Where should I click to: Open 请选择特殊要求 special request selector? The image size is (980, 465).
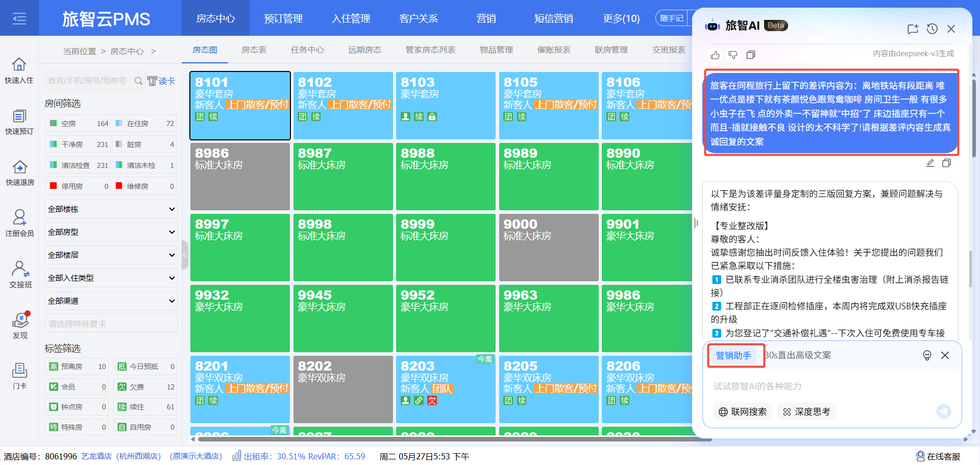coord(111,324)
